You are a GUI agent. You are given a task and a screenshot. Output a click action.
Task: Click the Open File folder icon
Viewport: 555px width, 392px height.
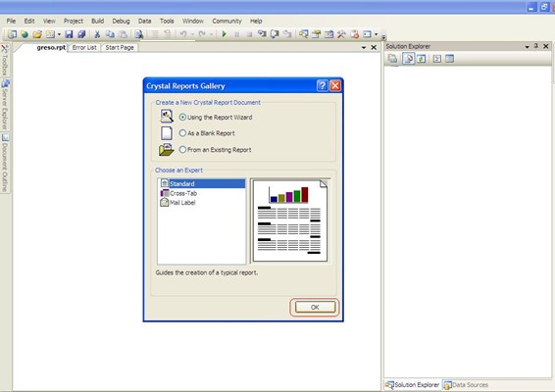tap(37, 34)
